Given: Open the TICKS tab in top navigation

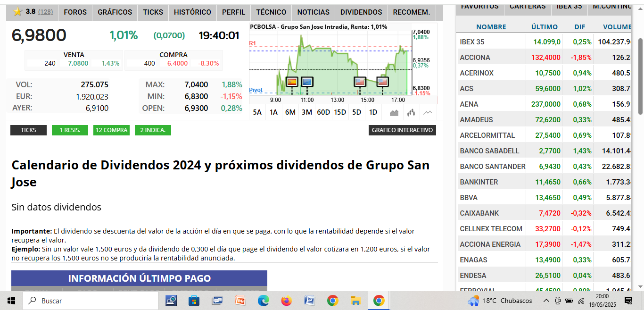Looking at the screenshot, I should (x=153, y=12).
